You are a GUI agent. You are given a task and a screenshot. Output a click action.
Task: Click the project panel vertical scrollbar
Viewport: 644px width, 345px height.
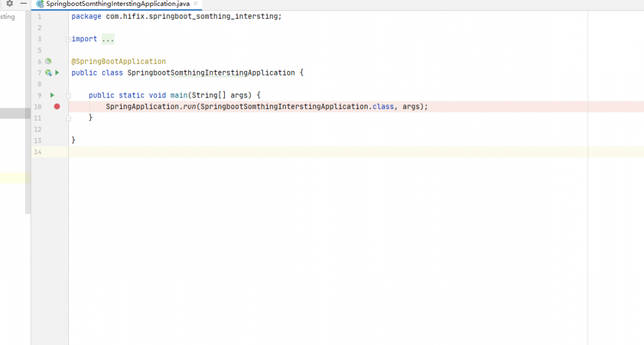click(x=28, y=112)
